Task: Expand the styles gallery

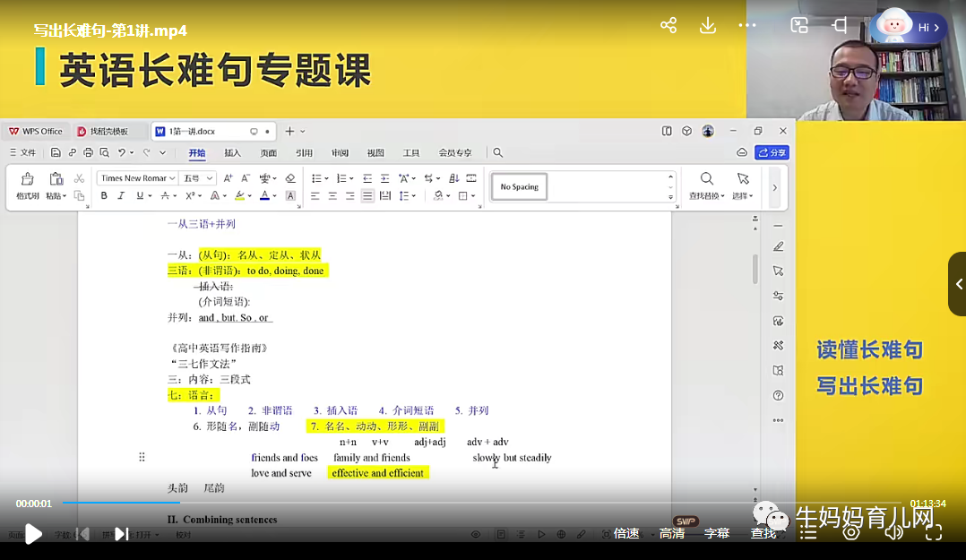Action: click(x=670, y=197)
